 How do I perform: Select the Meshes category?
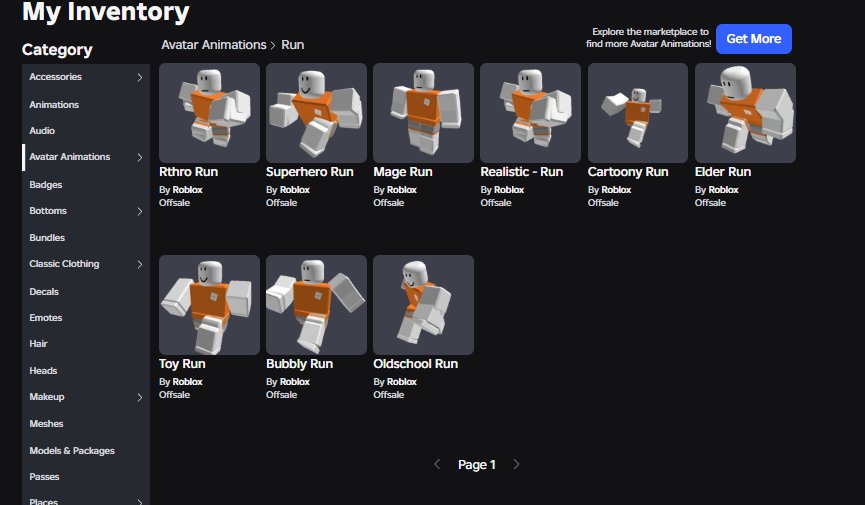pos(46,423)
